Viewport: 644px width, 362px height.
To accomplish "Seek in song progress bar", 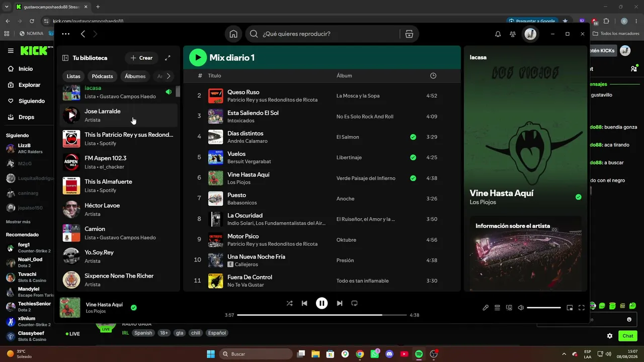I will (321, 315).
